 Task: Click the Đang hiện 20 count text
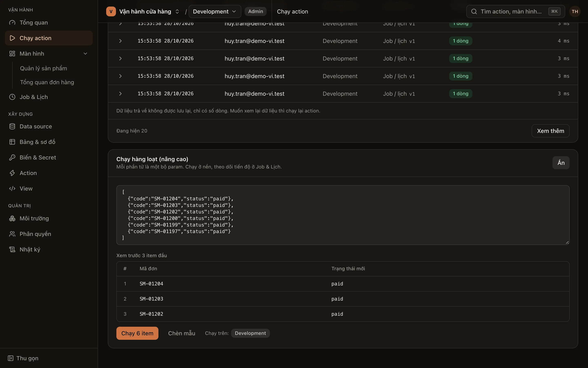point(132,131)
